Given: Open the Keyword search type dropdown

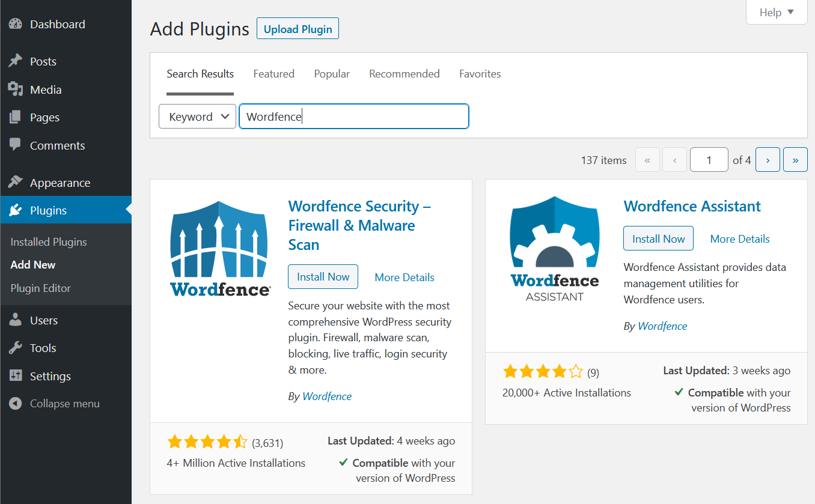Looking at the screenshot, I should [x=197, y=117].
